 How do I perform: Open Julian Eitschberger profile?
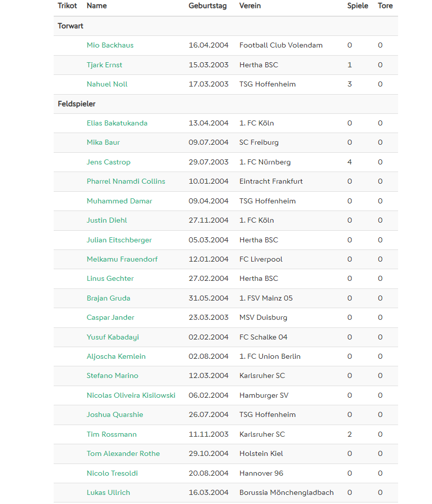pyautogui.click(x=120, y=240)
